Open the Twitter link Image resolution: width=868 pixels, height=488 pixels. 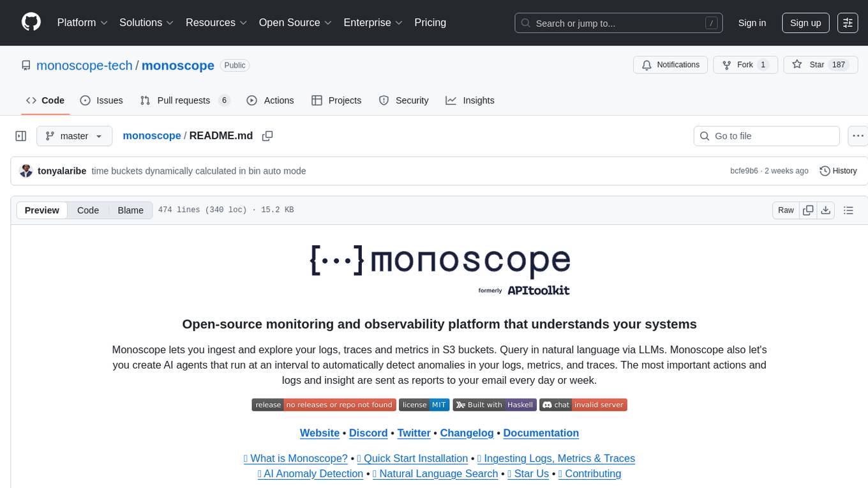click(x=414, y=432)
